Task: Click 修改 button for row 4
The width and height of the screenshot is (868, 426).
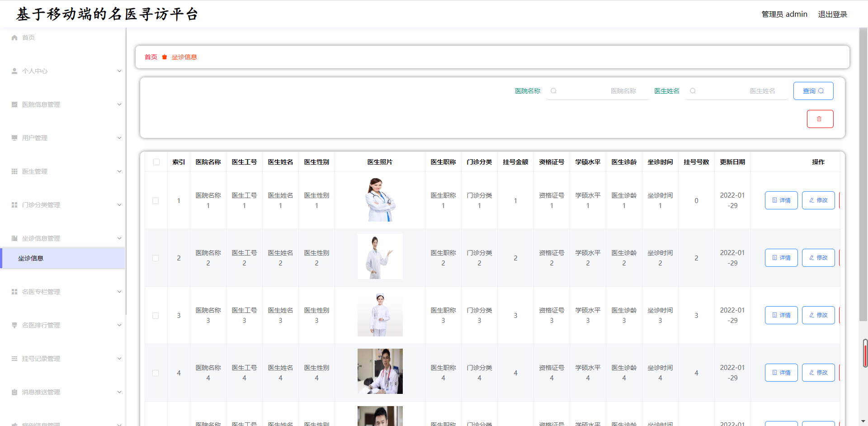Action: (818, 373)
